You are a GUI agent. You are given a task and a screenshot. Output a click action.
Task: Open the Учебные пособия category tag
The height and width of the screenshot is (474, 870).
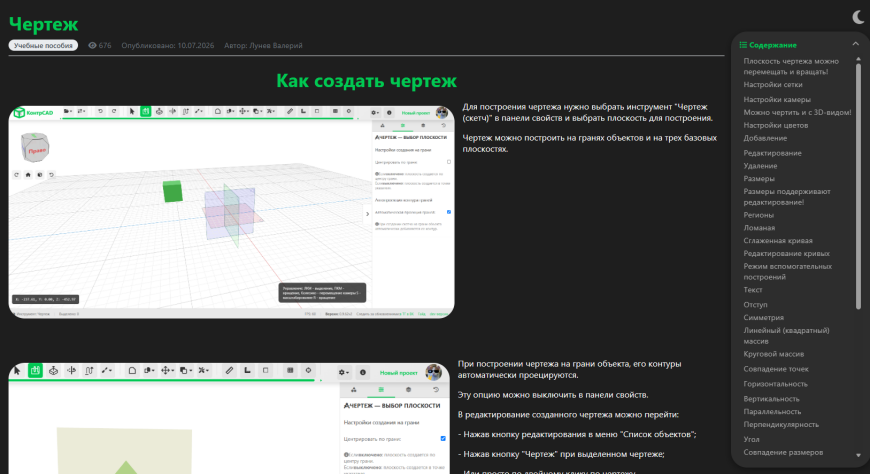[43, 46]
